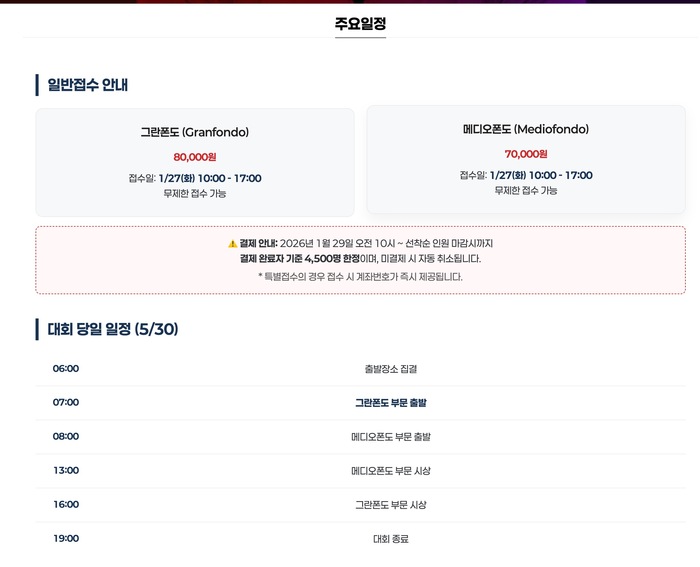
Task: Click the 07:00 time label
Action: click(66, 402)
